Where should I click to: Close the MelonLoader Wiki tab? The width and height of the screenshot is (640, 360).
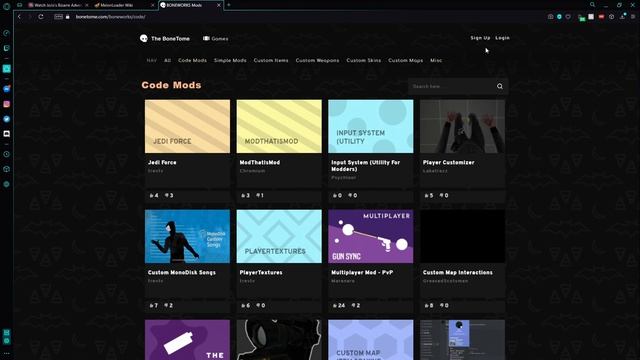[153, 5]
